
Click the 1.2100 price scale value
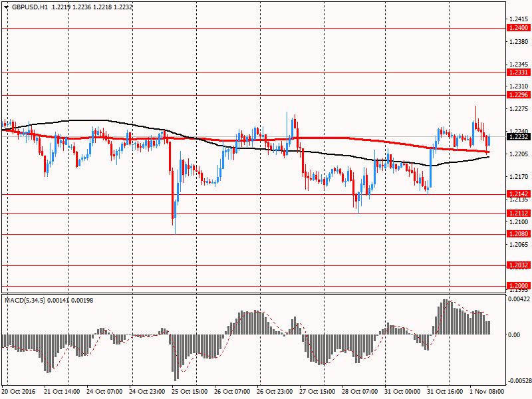pos(519,222)
